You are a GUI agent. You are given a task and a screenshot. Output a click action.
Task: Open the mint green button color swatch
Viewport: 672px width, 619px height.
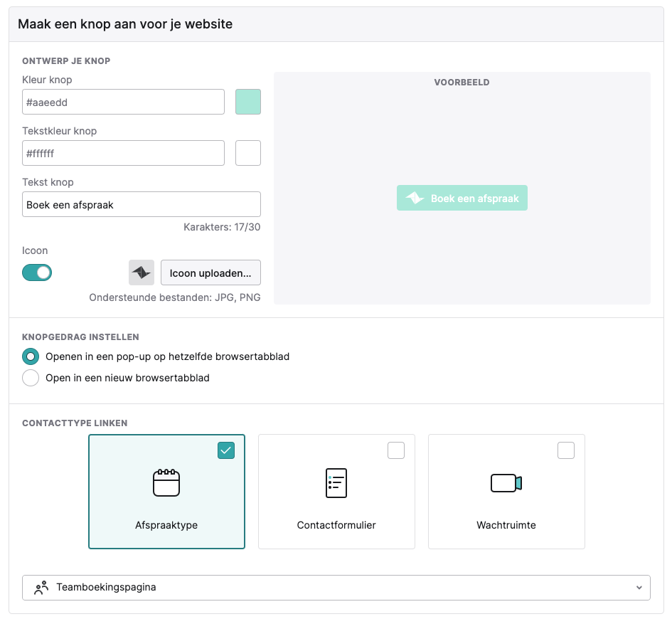pos(247,102)
